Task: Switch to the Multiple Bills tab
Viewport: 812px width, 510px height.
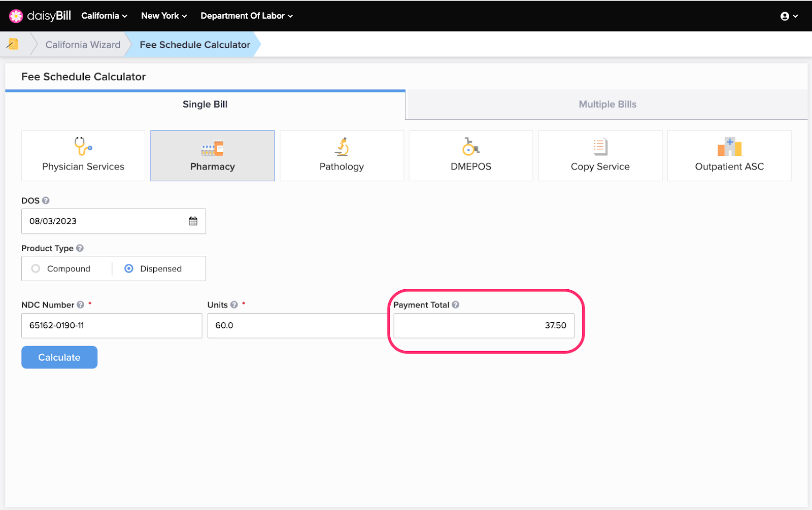Action: click(x=607, y=105)
